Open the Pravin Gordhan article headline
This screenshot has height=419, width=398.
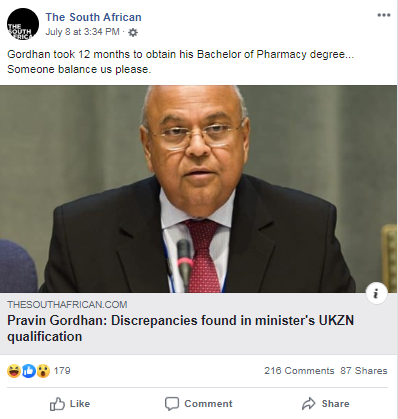(180, 328)
